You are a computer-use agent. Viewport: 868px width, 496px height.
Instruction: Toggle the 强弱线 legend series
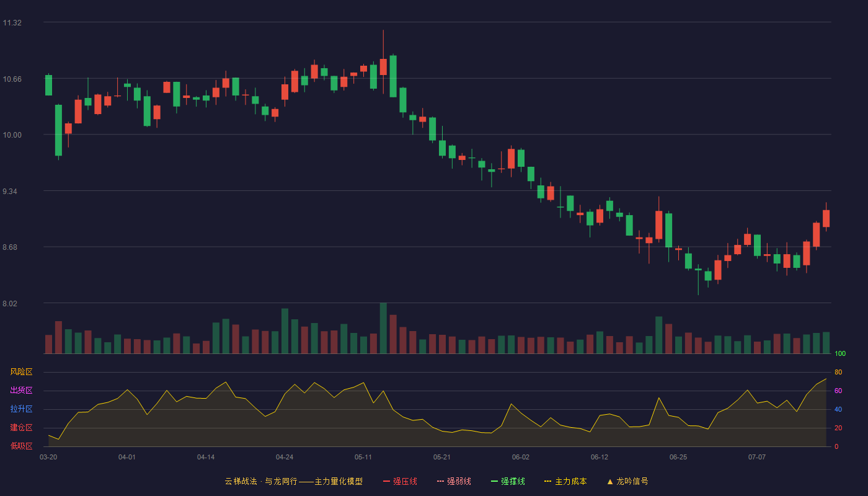point(454,481)
